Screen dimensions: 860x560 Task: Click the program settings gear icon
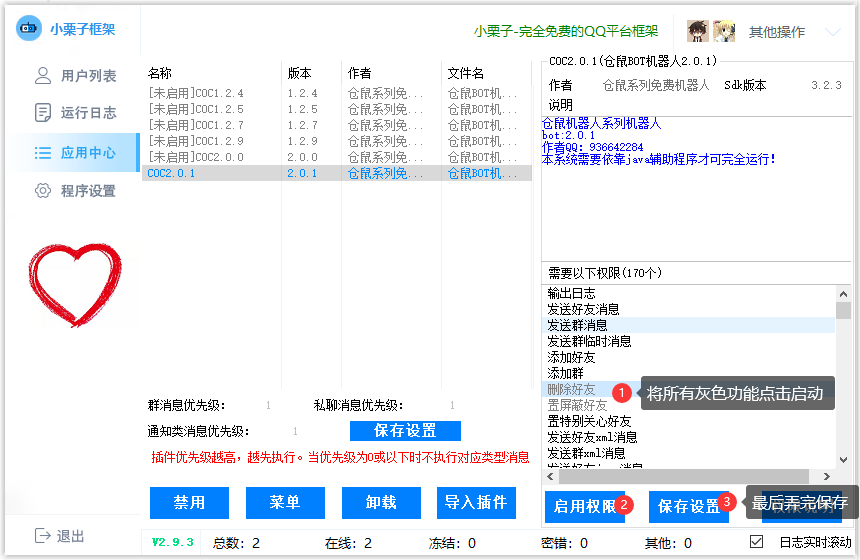43,191
